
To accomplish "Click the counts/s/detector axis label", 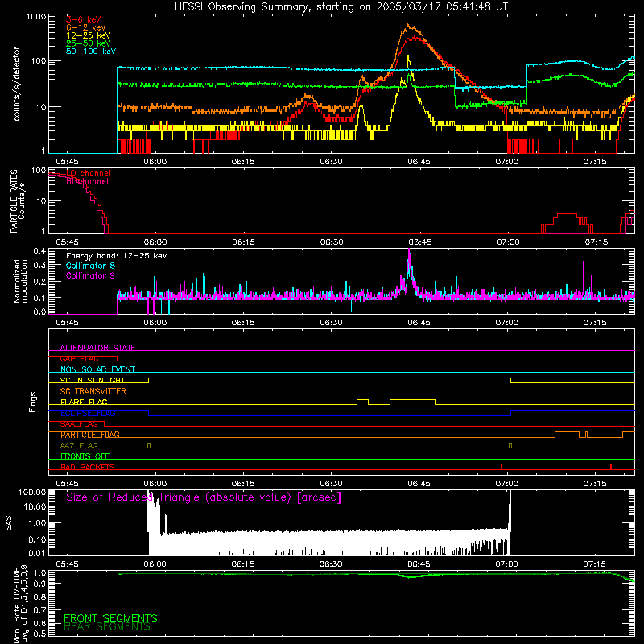I will pos(16,84).
